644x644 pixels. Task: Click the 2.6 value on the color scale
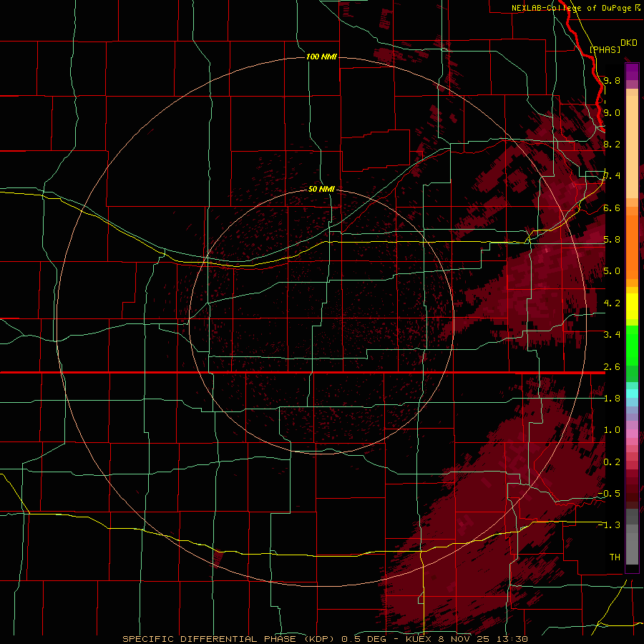612,366
